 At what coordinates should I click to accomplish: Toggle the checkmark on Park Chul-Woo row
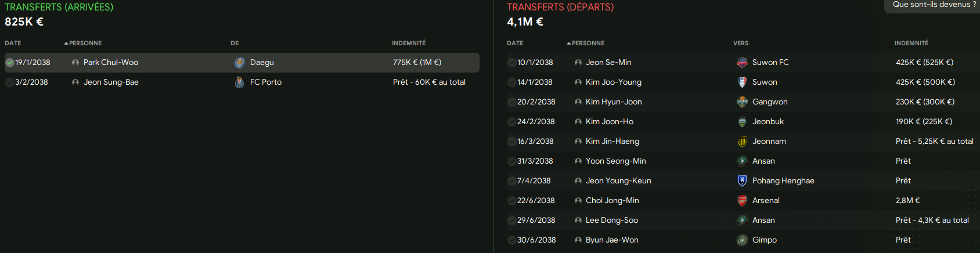(x=10, y=63)
